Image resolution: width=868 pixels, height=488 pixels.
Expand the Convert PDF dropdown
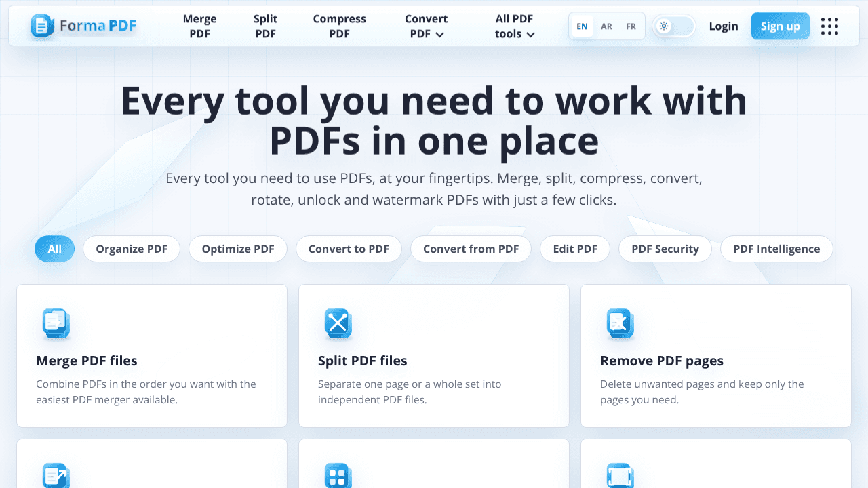(x=427, y=26)
